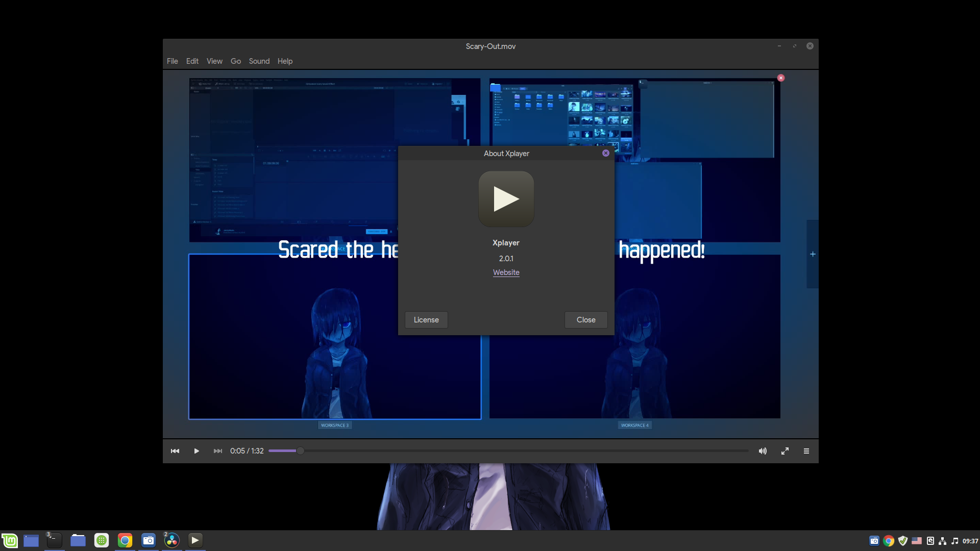
Task: Click the 09:37 clock
Action: click(x=970, y=541)
